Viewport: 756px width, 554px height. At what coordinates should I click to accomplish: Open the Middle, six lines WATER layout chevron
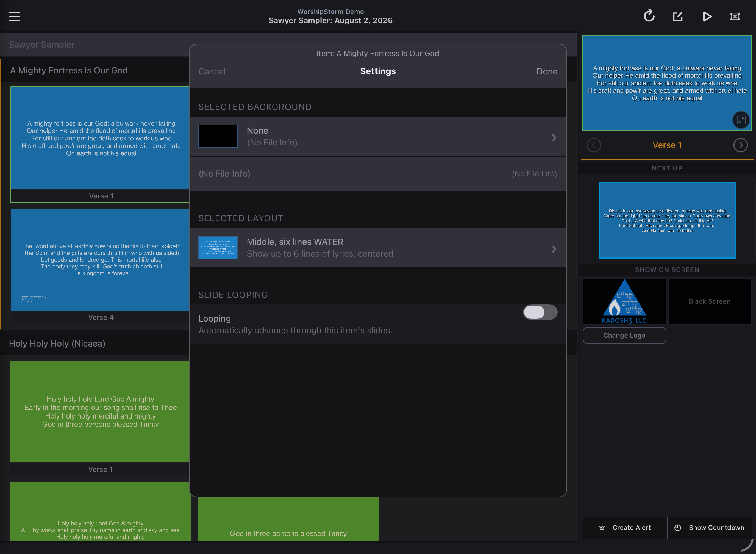click(x=554, y=249)
